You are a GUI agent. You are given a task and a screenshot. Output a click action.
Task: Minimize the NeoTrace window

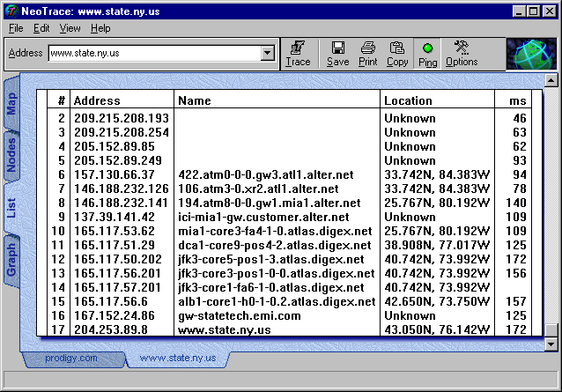pyautogui.click(x=520, y=11)
